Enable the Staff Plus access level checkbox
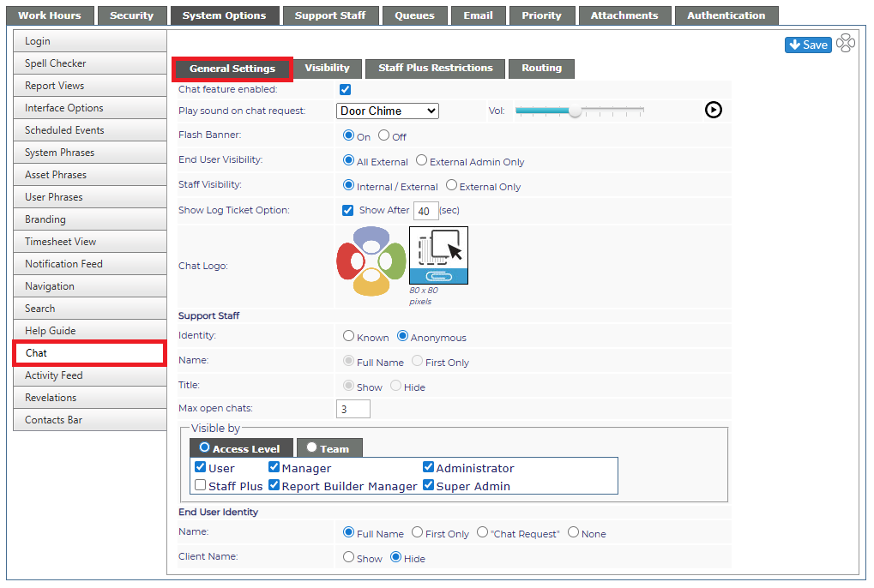Image resolution: width=874 pixels, height=588 pixels. point(201,485)
